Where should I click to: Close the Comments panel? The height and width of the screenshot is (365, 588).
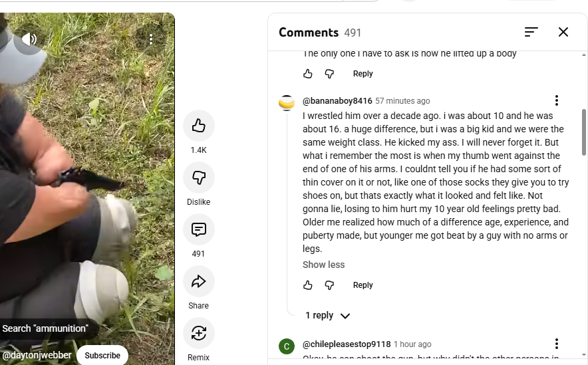point(563,32)
